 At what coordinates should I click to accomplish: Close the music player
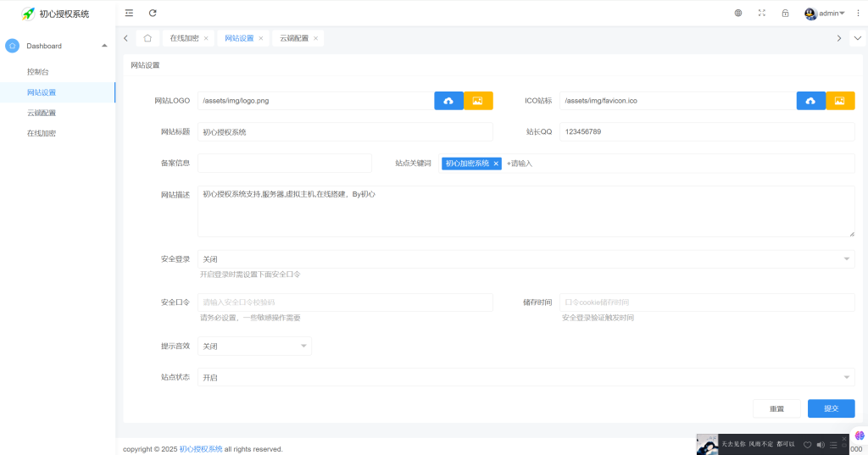[844, 438]
